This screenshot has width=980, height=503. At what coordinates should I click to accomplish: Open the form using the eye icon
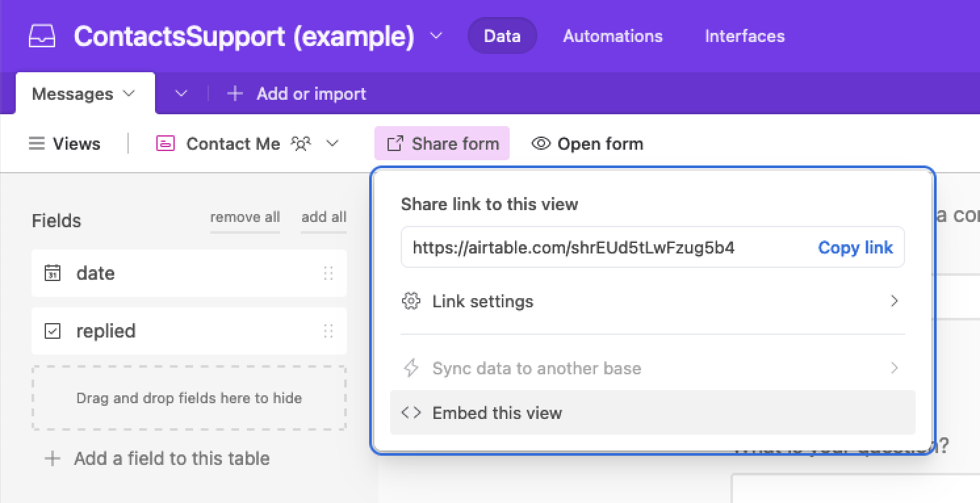click(540, 143)
